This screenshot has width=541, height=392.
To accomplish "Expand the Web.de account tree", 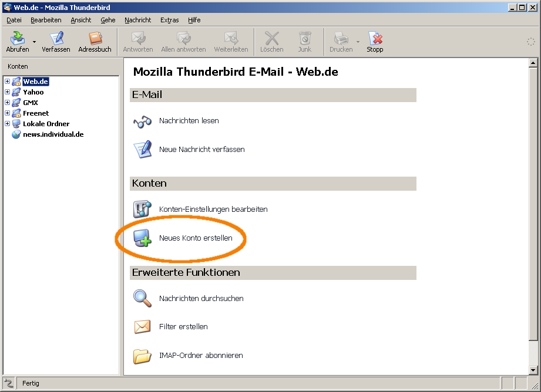I will point(7,82).
